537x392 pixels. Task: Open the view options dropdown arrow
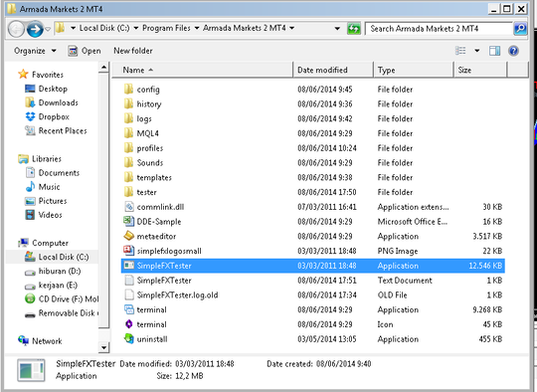[x=476, y=51]
